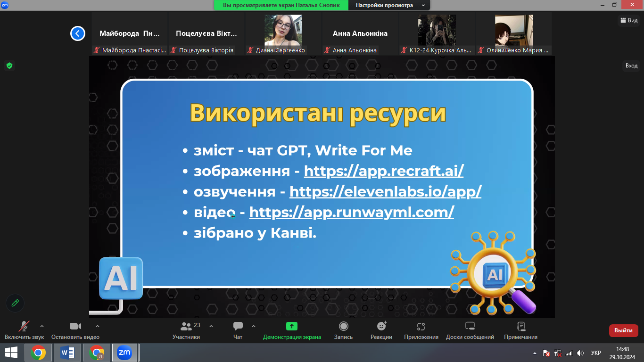Select Диана Сергеенко video thumbnail

click(283, 33)
